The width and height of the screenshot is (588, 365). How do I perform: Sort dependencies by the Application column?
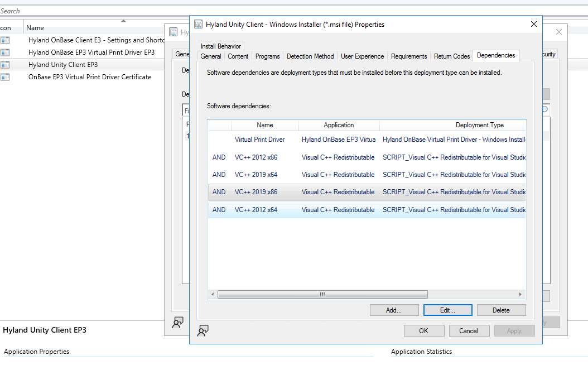point(339,125)
